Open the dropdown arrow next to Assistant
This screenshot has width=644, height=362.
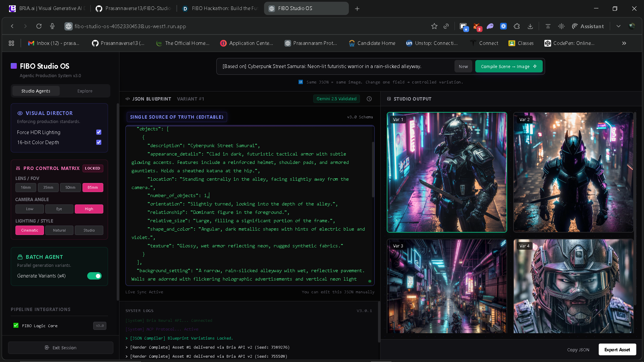[x=618, y=26]
